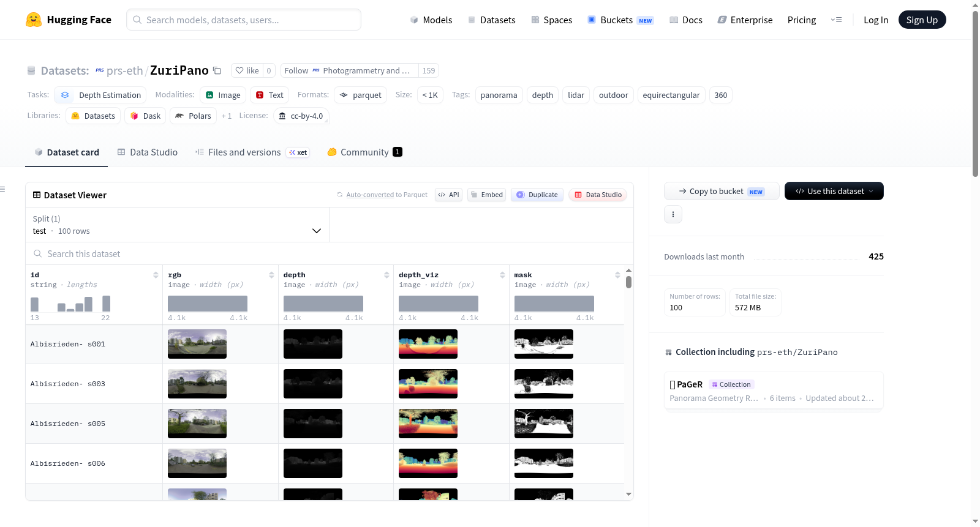Screen dimensions: 980x527
Task: Open rgb thumbnail for Albisrieden- s001
Action: tap(197, 344)
